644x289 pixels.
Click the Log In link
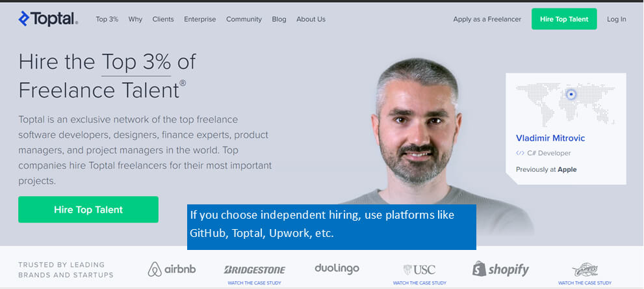point(617,20)
